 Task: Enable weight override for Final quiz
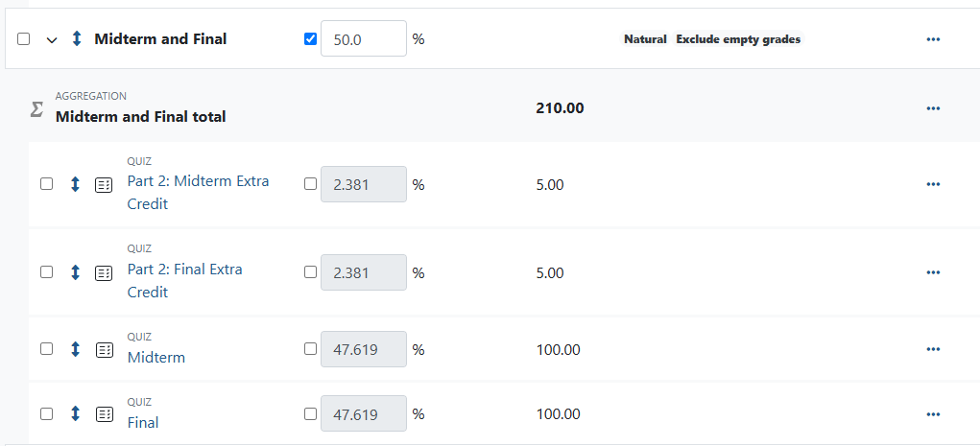[310, 414]
